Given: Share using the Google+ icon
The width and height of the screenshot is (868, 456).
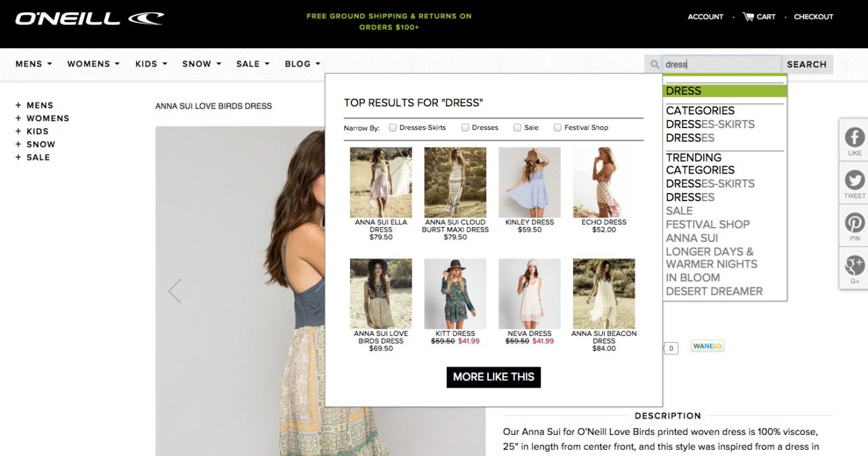Looking at the screenshot, I should 854,266.
